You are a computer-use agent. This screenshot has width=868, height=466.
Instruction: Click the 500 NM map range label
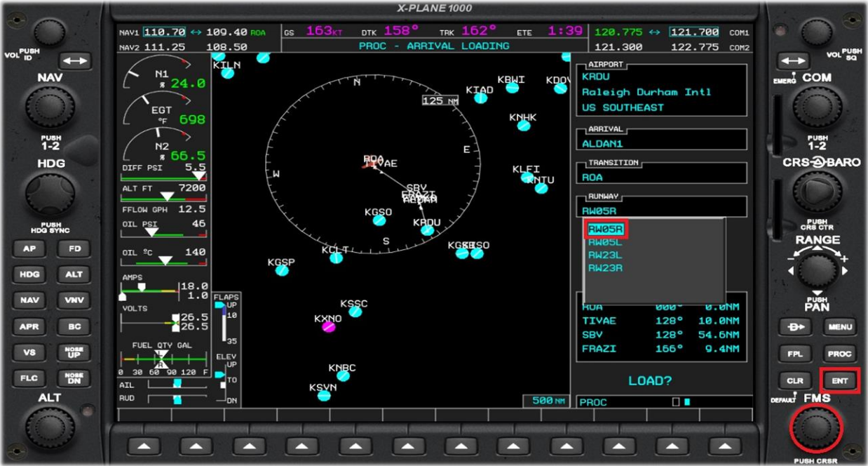pyautogui.click(x=545, y=401)
